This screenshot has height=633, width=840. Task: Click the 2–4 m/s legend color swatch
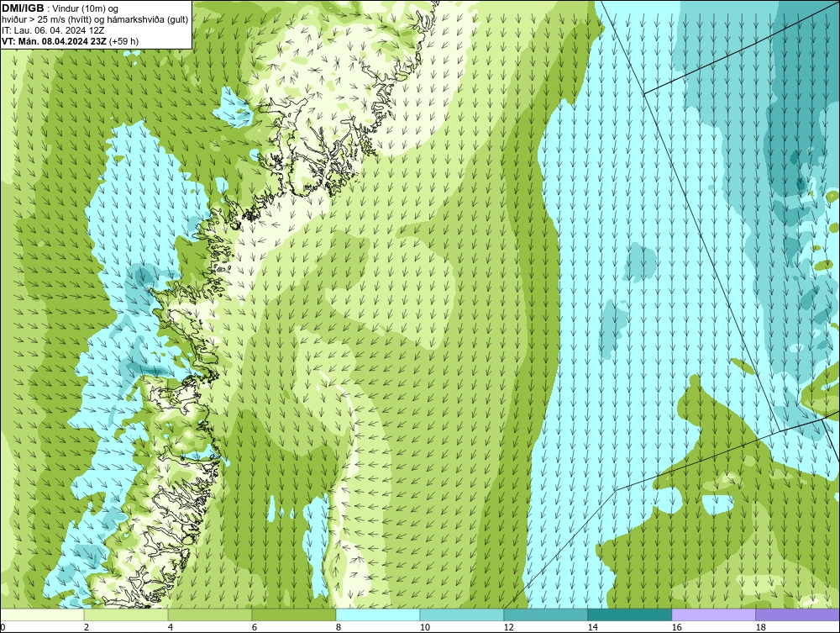pyautogui.click(x=126, y=615)
